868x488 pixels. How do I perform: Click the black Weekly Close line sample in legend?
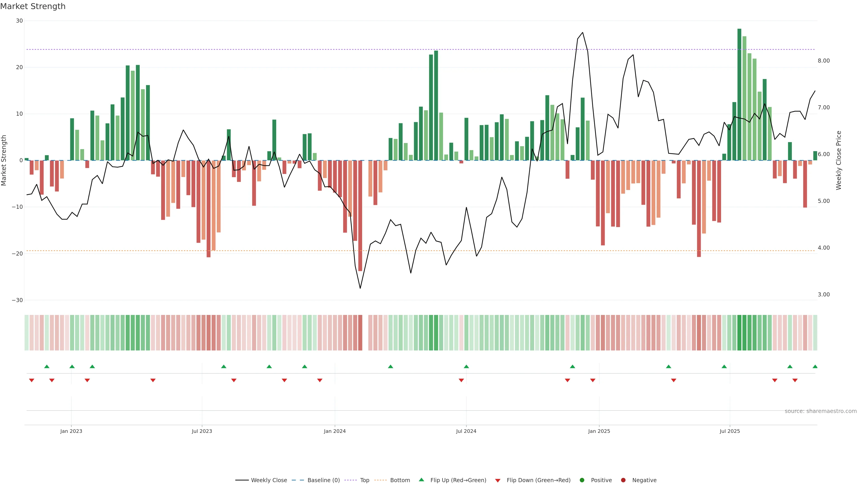242,480
